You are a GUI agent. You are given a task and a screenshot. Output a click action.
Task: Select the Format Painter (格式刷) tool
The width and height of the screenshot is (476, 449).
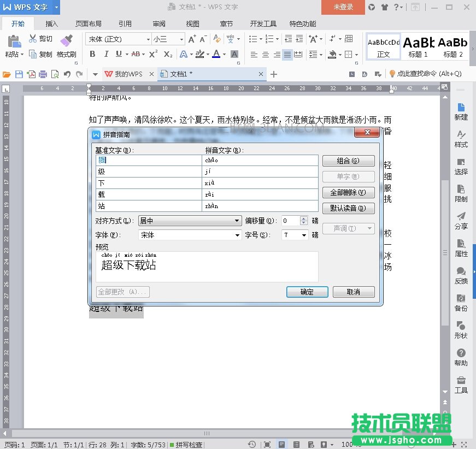[x=66, y=45]
